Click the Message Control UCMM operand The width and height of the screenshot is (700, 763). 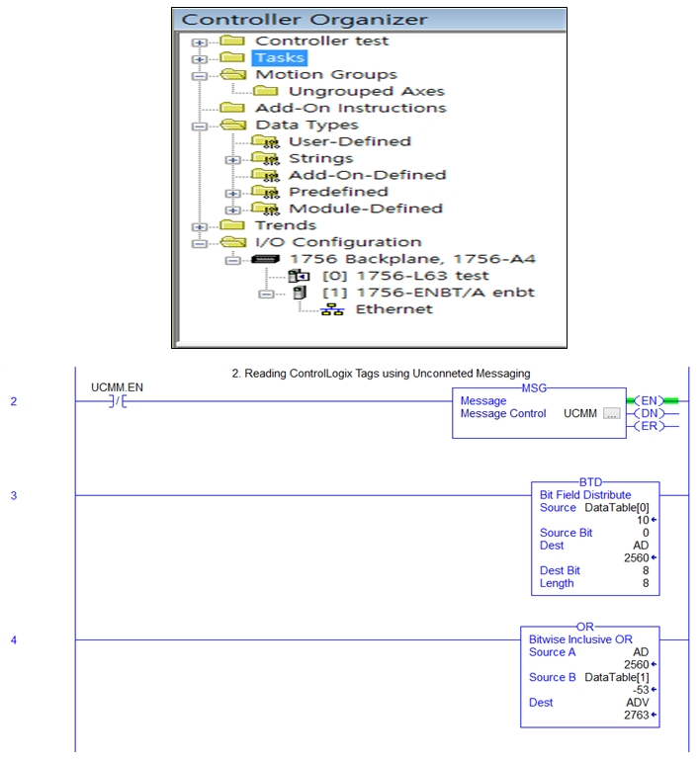pyautogui.click(x=580, y=413)
